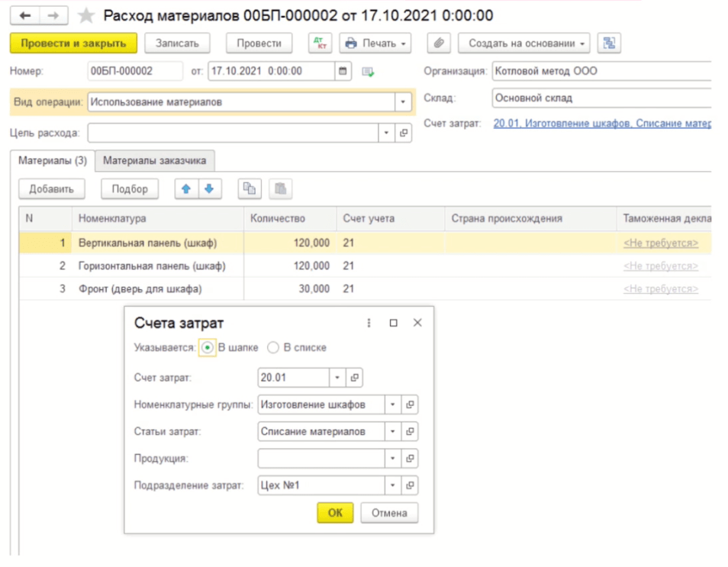
Task: Select 'В шапке' radio button
Action: (x=208, y=347)
